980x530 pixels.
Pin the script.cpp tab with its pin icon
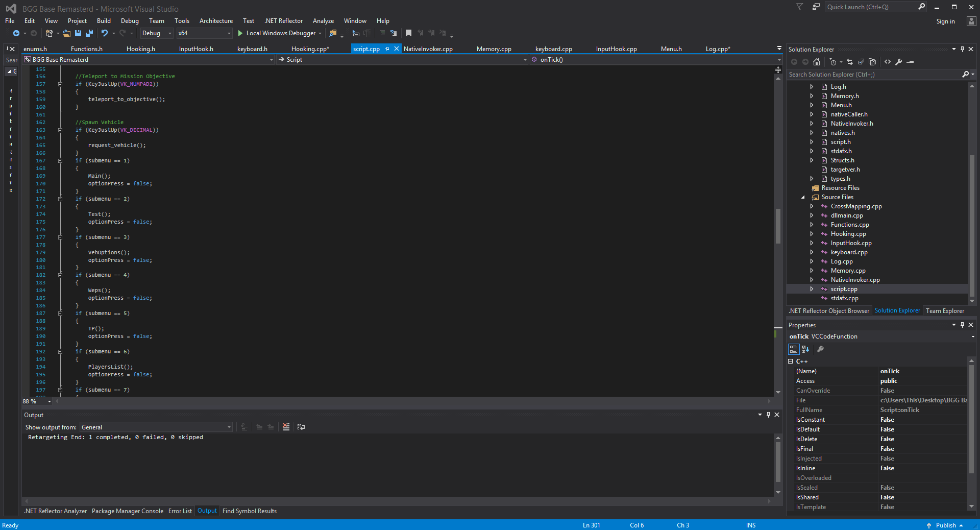[387, 49]
